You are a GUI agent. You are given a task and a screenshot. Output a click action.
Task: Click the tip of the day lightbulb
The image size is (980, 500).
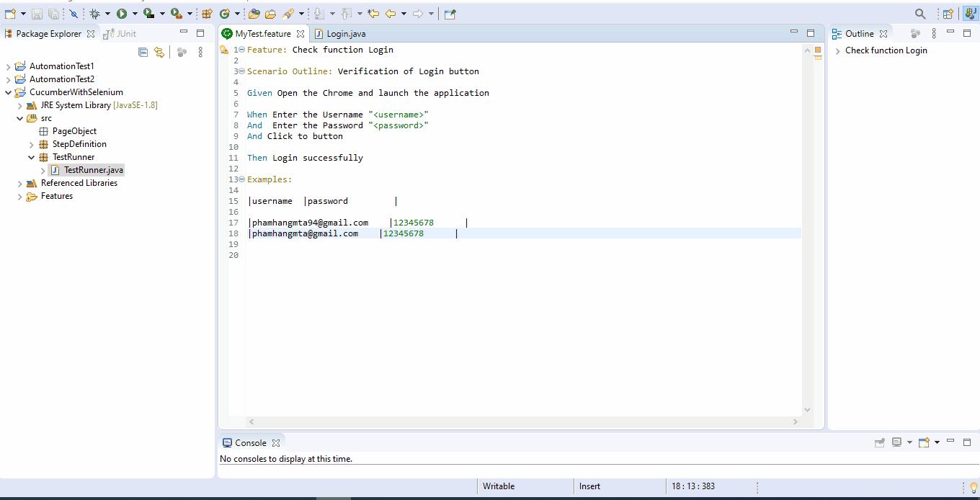click(974, 488)
